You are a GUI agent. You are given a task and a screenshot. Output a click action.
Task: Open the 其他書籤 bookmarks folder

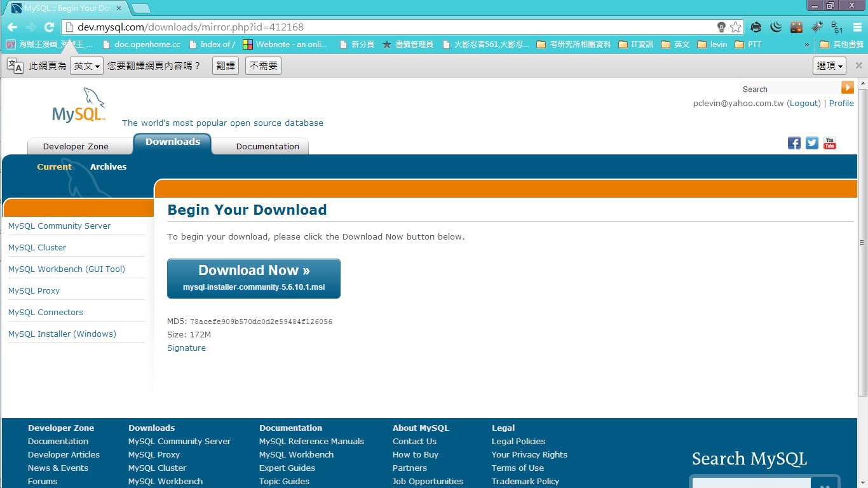click(x=842, y=44)
